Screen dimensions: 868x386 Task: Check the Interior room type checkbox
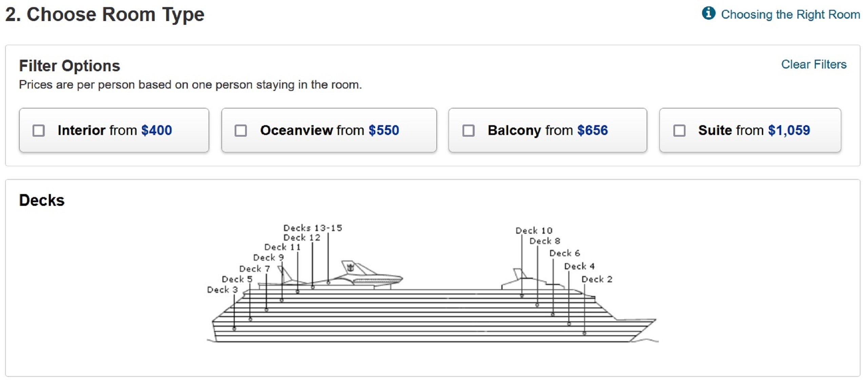(38, 131)
